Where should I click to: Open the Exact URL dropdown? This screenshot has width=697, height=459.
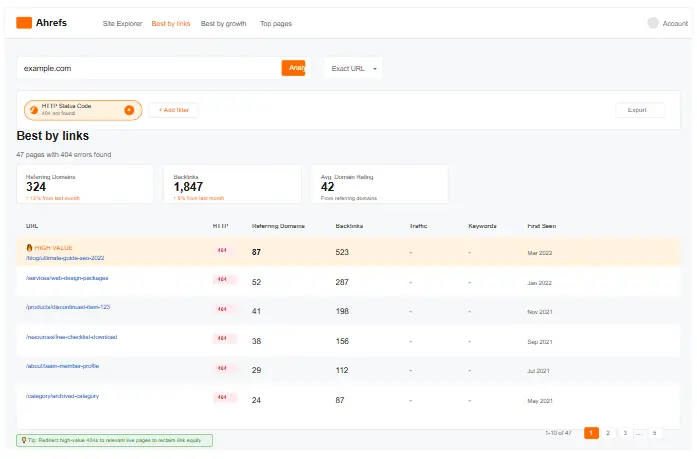(x=353, y=68)
